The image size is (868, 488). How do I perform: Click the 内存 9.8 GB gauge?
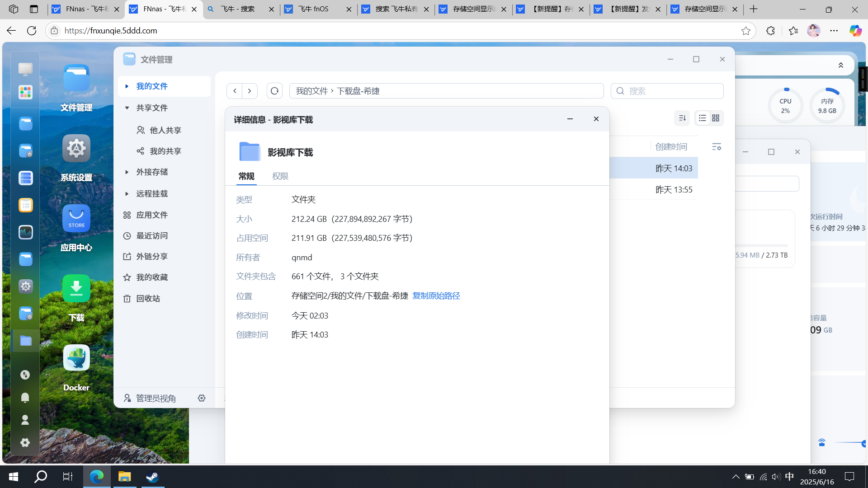(x=827, y=106)
